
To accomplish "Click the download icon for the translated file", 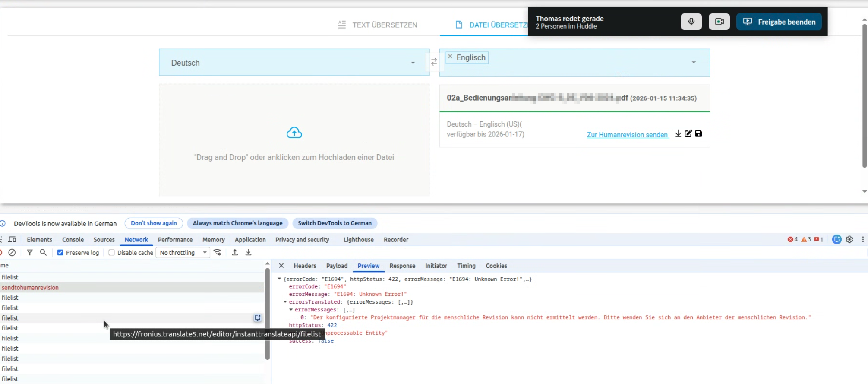I will pyautogui.click(x=678, y=134).
